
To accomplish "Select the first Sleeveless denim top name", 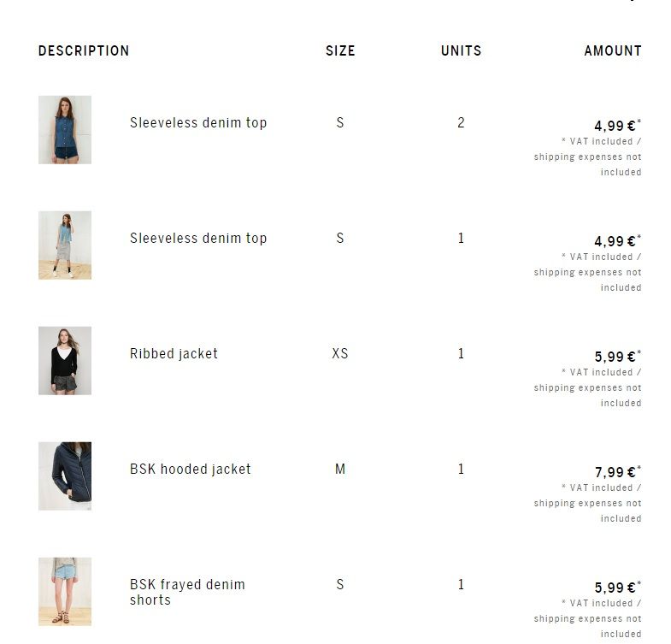I will (198, 123).
